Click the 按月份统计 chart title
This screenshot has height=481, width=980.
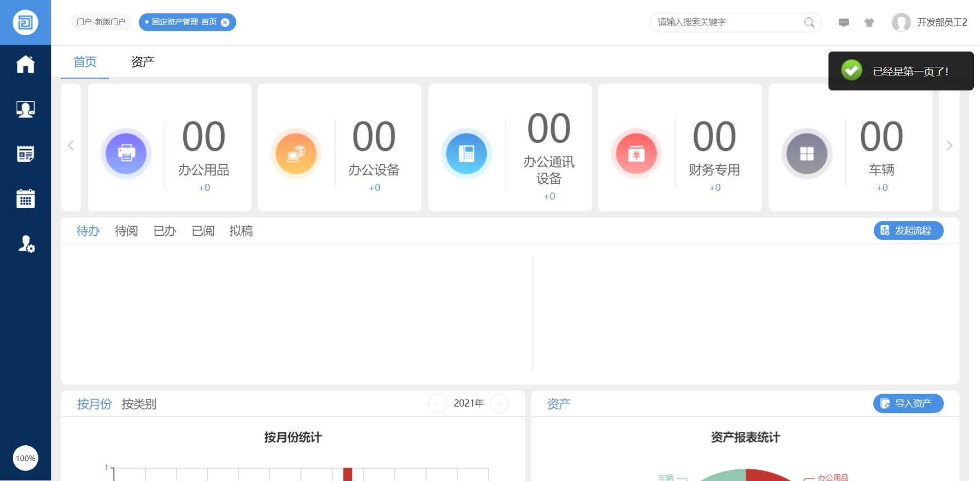tap(293, 437)
